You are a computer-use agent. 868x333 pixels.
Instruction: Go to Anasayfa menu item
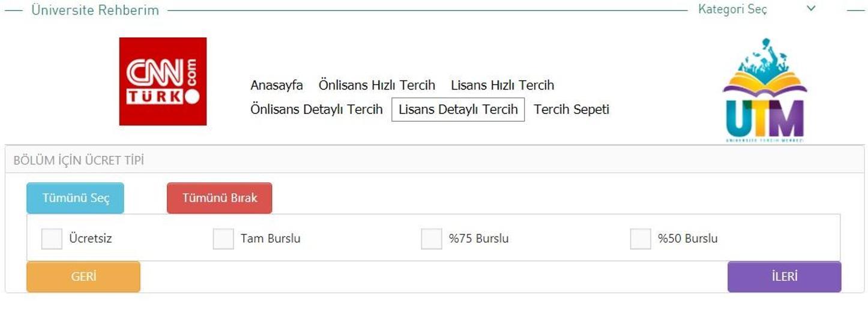[x=277, y=85]
